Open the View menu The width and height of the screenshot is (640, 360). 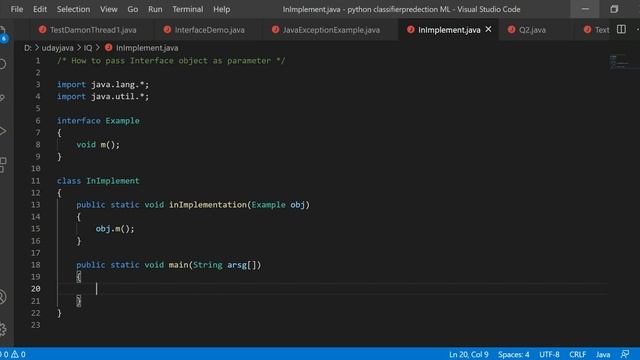point(109,9)
